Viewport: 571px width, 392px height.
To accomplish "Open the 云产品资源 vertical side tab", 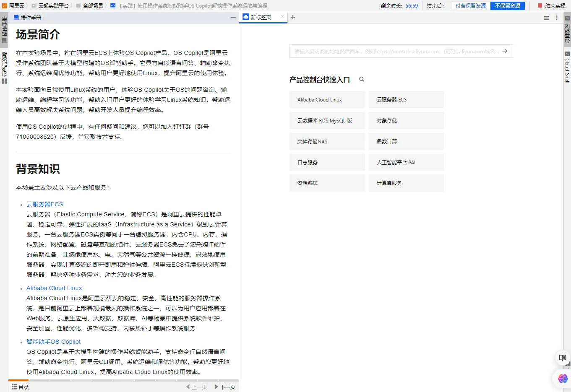I will pyautogui.click(x=4, y=68).
